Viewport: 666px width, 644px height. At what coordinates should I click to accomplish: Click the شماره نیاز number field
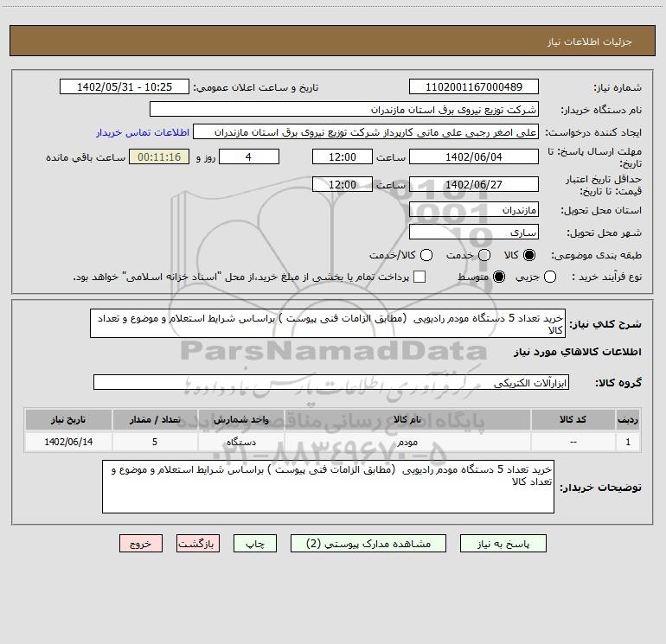(x=474, y=86)
